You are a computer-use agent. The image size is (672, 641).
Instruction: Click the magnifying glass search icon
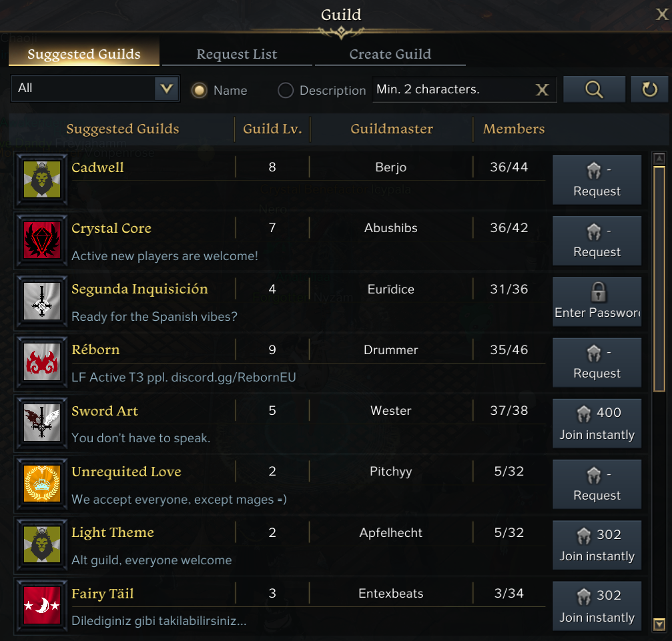coord(594,89)
